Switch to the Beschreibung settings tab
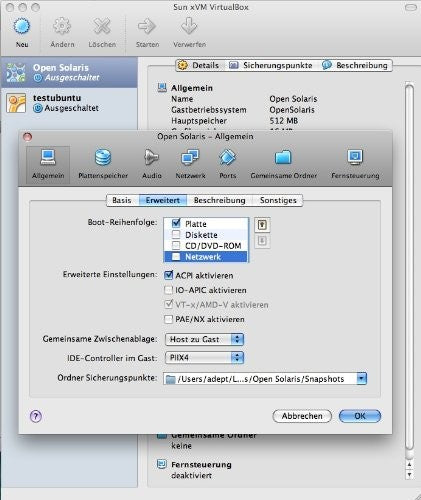The height and width of the screenshot is (500, 421). (220, 200)
